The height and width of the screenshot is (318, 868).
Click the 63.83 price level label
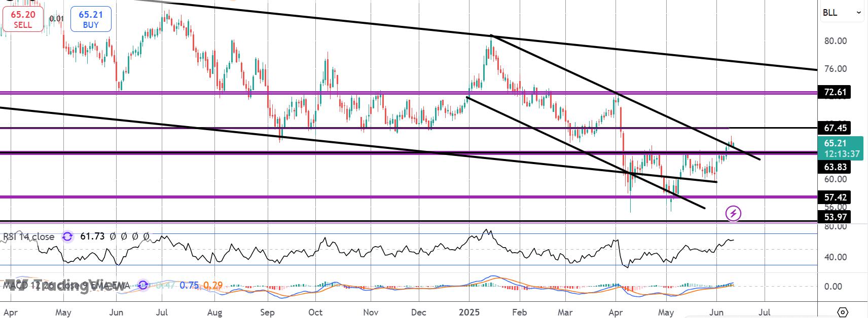coord(835,167)
